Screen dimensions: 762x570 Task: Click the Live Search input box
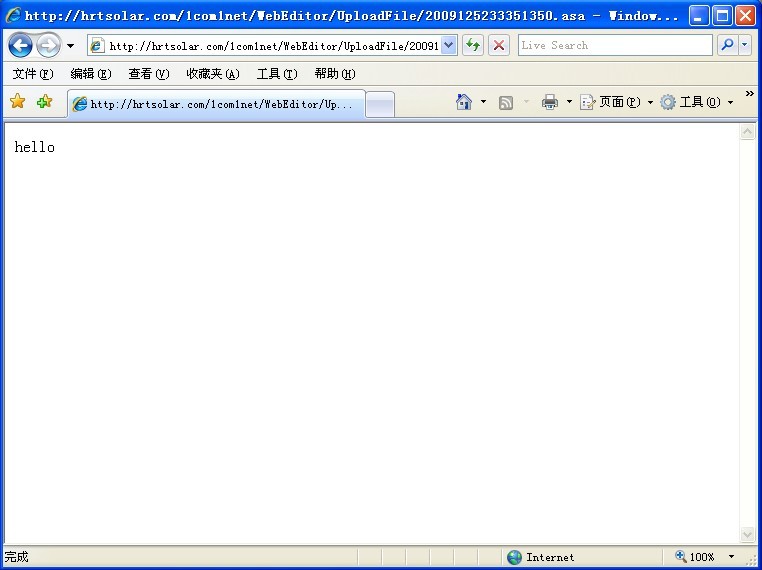click(615, 45)
